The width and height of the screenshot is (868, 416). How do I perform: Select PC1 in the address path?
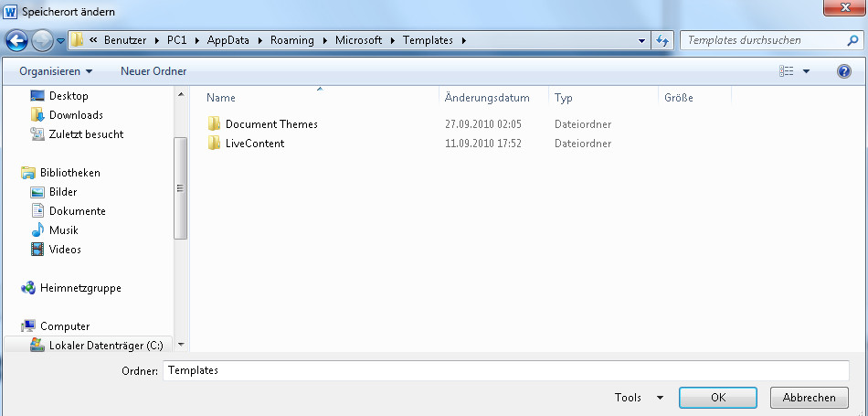click(x=176, y=40)
